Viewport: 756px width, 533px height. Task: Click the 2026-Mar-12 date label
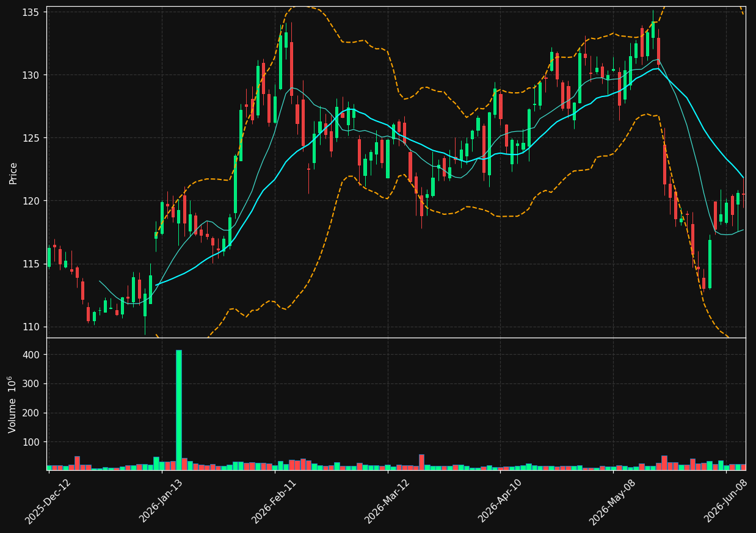coord(387,501)
